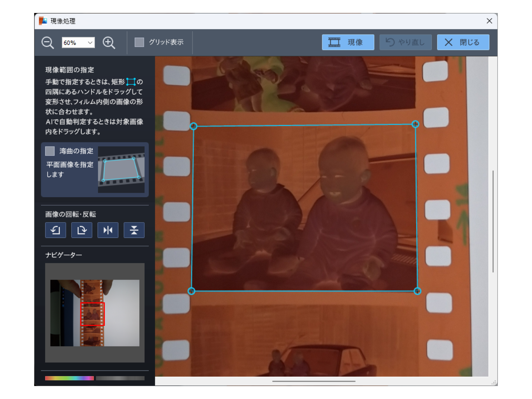Screen dimensions: 532x399
Task: Click the 現像 develop button
Action: (348, 42)
